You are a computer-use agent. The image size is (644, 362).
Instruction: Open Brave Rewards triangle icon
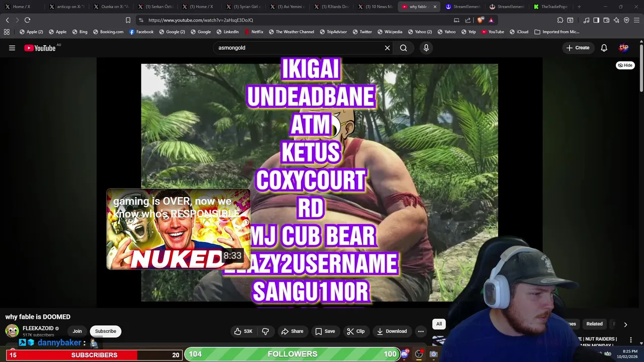pos(491,20)
